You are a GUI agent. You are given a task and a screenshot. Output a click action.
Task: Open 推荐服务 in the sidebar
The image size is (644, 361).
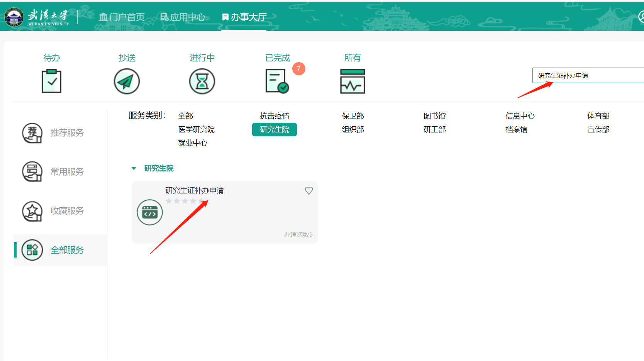[x=67, y=133]
